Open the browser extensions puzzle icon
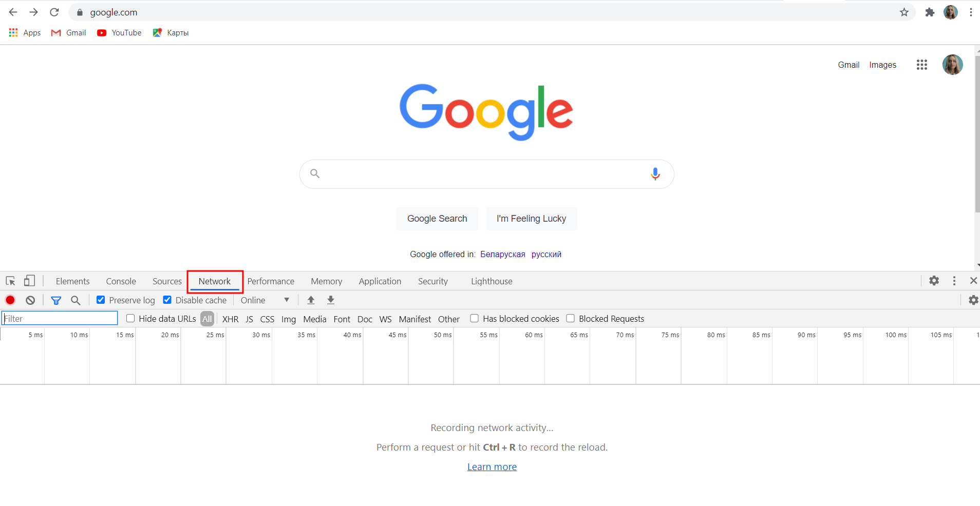 coord(930,12)
